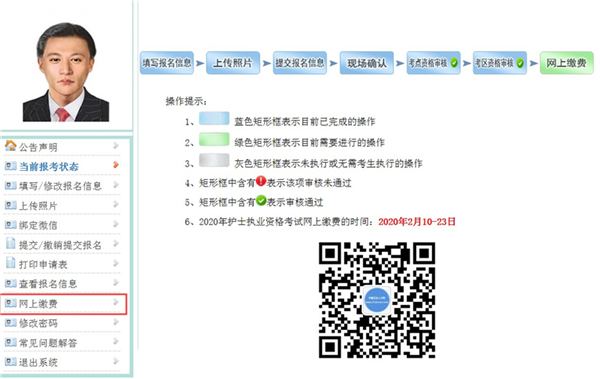Click the blue legend rectangle sample

pos(214,118)
